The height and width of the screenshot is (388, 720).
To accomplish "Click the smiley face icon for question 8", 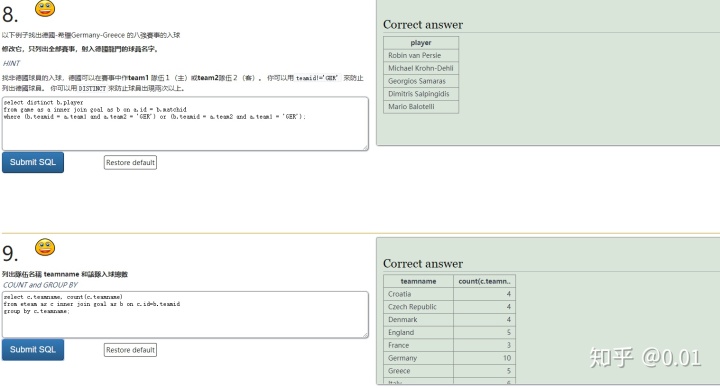I will [45, 8].
